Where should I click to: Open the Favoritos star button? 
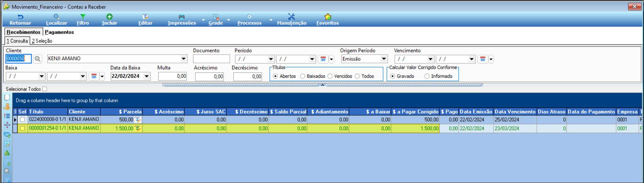(x=328, y=20)
